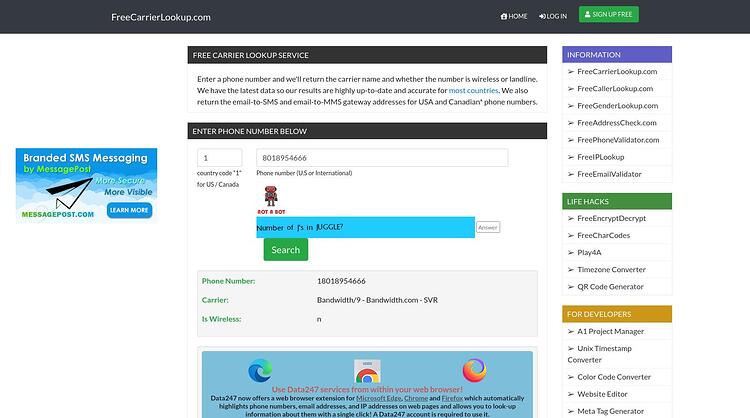The image size is (750, 418).
Task: Open the Color Code Converter link
Action: (x=614, y=377)
